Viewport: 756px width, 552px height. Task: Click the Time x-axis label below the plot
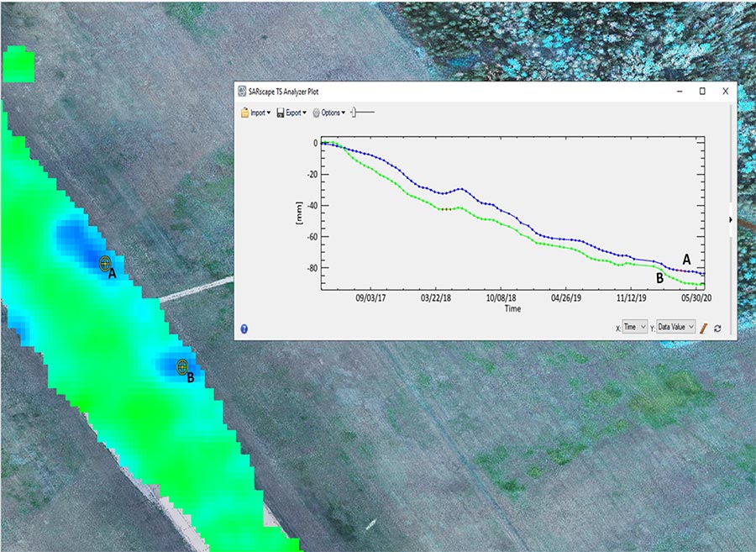(x=512, y=308)
